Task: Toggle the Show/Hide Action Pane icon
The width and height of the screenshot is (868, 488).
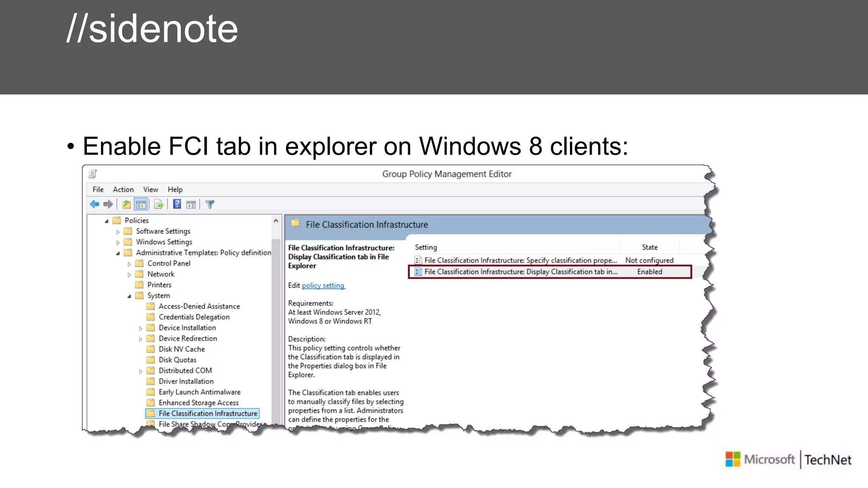Action: click(191, 205)
